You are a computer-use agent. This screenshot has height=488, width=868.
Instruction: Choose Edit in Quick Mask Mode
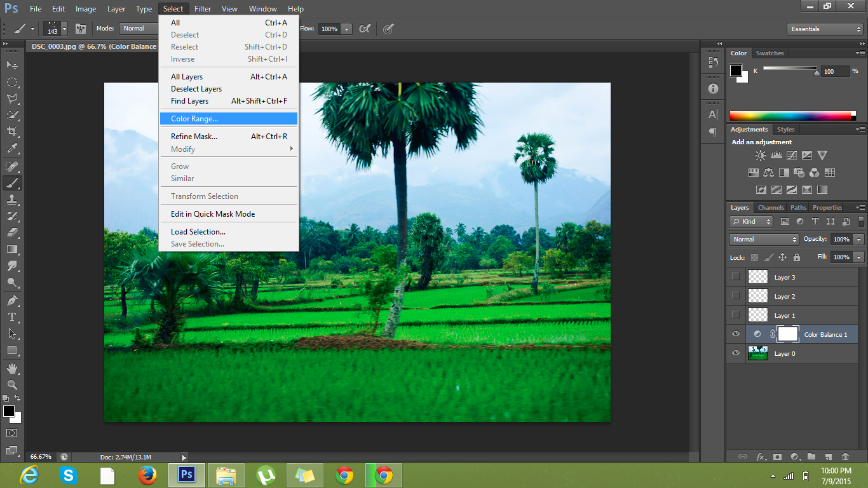(x=228, y=214)
